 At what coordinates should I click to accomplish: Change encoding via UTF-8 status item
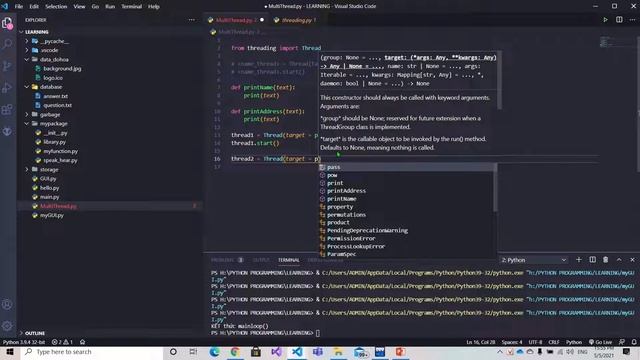535,342
